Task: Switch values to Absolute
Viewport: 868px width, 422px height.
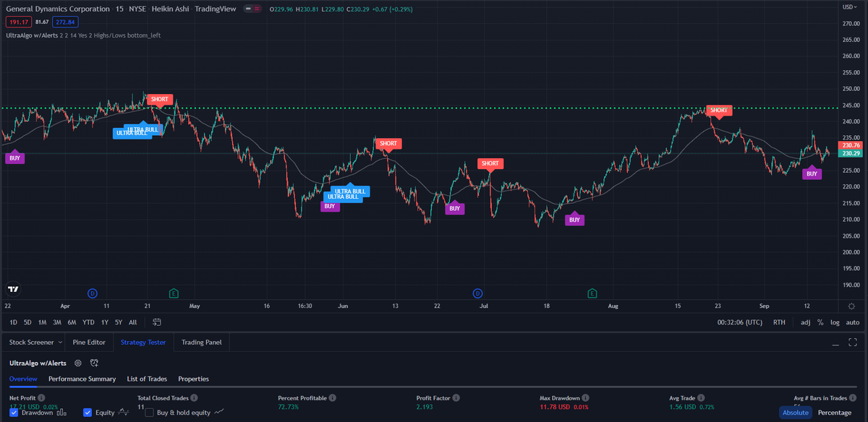Action: (x=795, y=413)
